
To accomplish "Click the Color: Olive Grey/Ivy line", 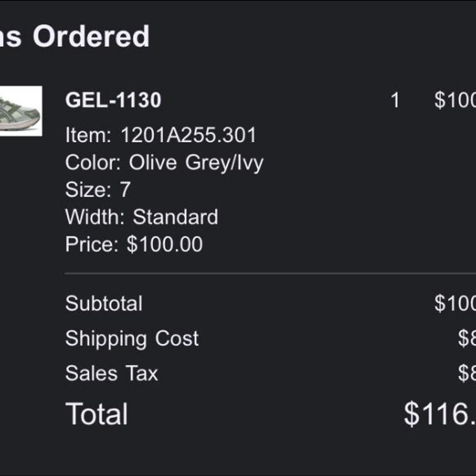I will tap(164, 163).
